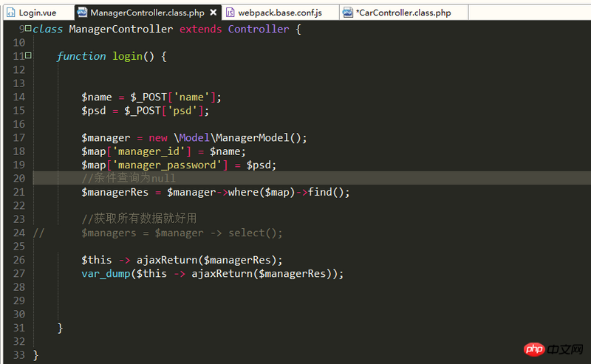Click the comment "//条件查询为null"

[x=129, y=178]
